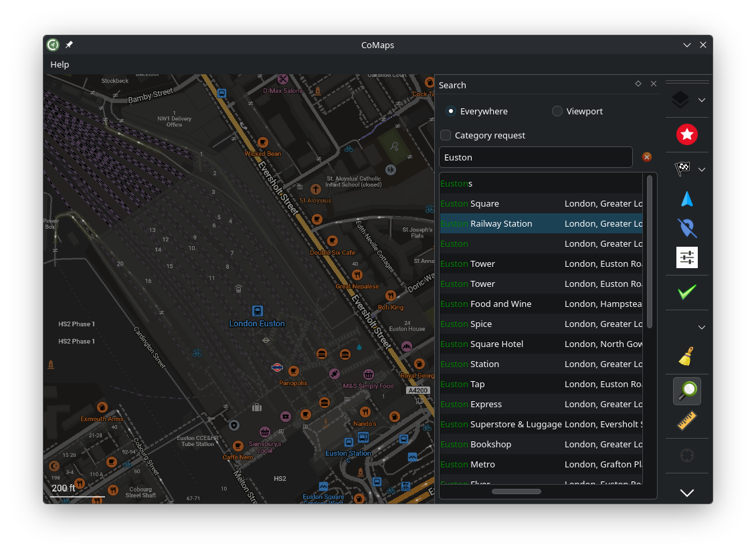Toggle the magnifier search tool
756x555 pixels.
(686, 391)
